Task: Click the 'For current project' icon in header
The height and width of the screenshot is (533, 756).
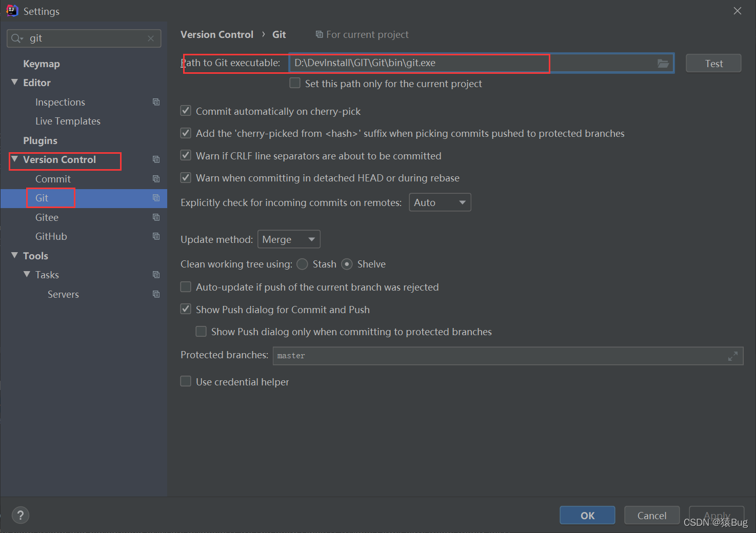Action: [x=319, y=34]
